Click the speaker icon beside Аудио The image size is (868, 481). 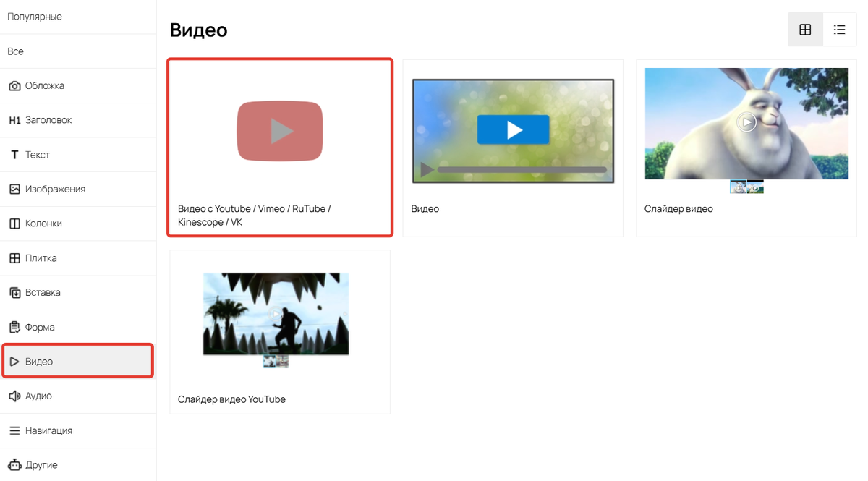tap(14, 396)
